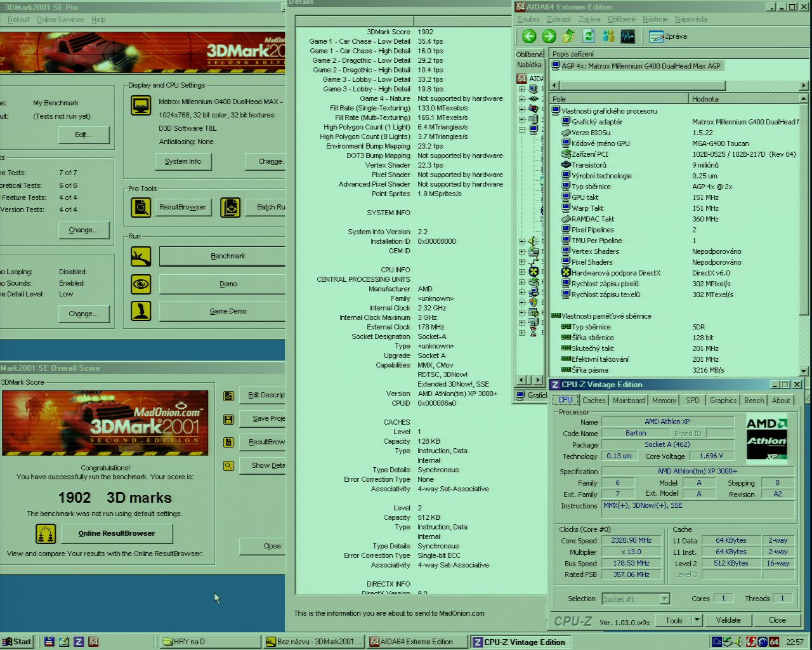Image resolution: width=812 pixels, height=650 pixels.
Task: Open the Help menu in 3DMark
Action: [98, 20]
